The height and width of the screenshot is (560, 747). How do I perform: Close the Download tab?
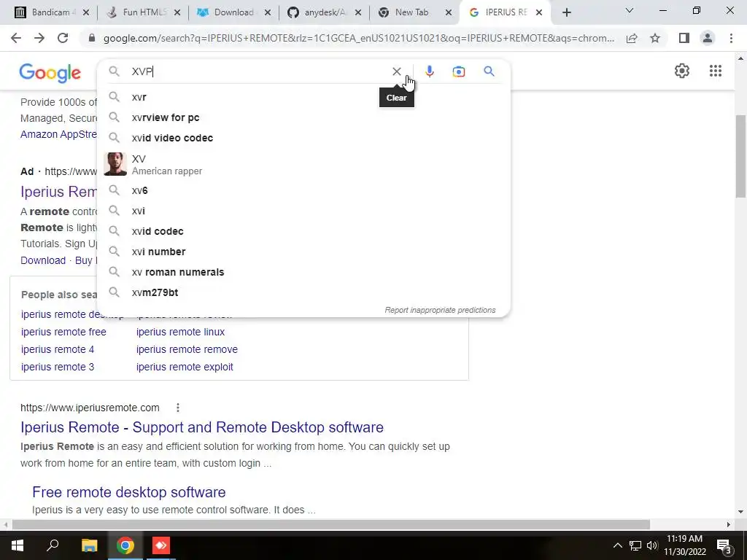click(268, 13)
